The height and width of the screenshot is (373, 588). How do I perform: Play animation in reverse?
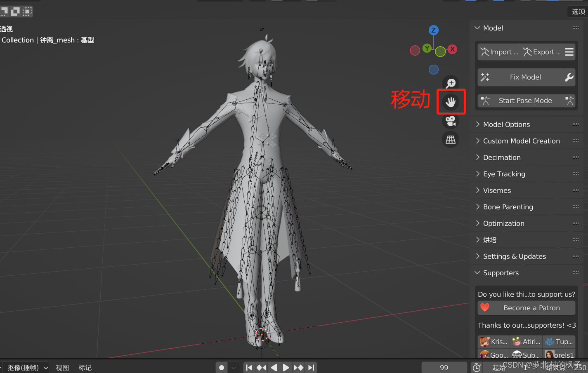pos(274,367)
